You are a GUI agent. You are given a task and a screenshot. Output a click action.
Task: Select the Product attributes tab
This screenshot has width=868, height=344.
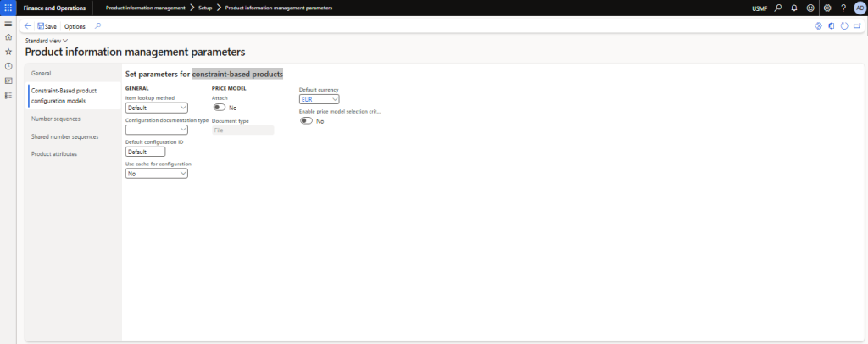pyautogui.click(x=54, y=153)
